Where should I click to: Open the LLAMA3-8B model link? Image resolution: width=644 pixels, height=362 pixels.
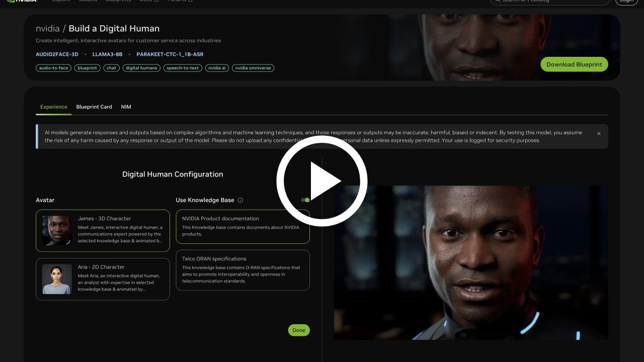[107, 54]
